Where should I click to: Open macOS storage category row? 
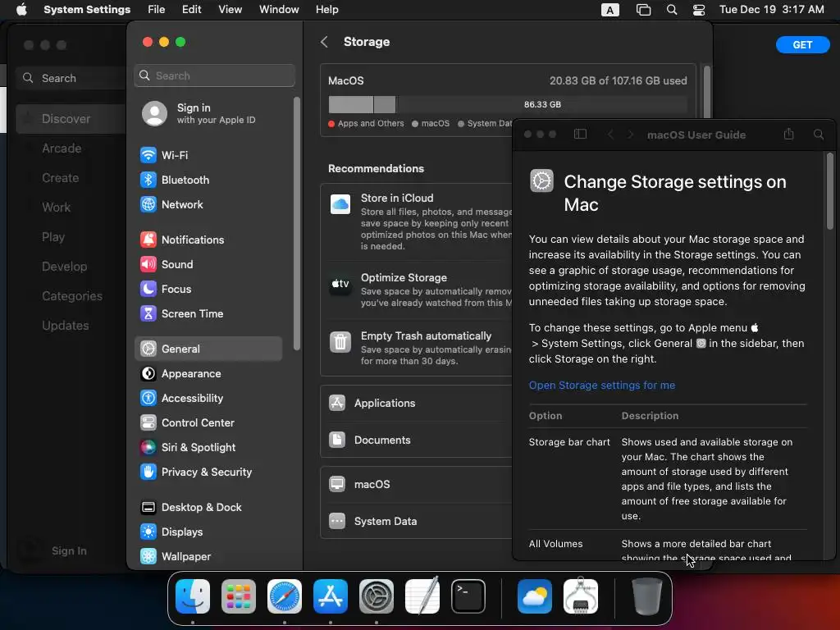pos(416,485)
